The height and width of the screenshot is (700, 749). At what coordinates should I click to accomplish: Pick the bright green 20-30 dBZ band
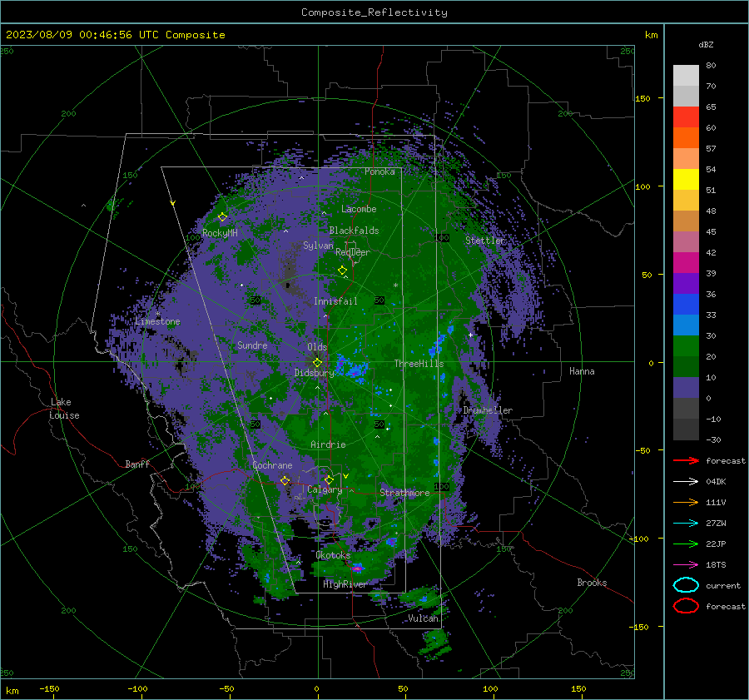click(686, 346)
